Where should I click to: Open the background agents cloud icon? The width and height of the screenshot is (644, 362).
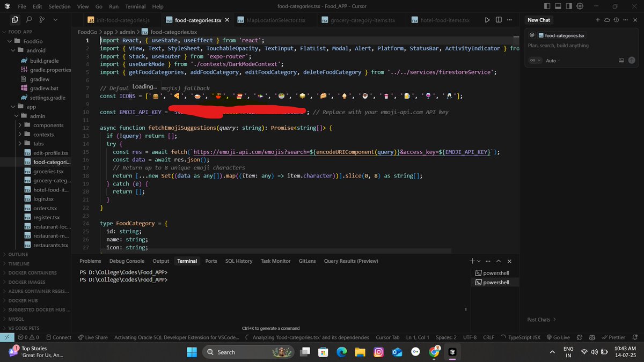(x=607, y=20)
